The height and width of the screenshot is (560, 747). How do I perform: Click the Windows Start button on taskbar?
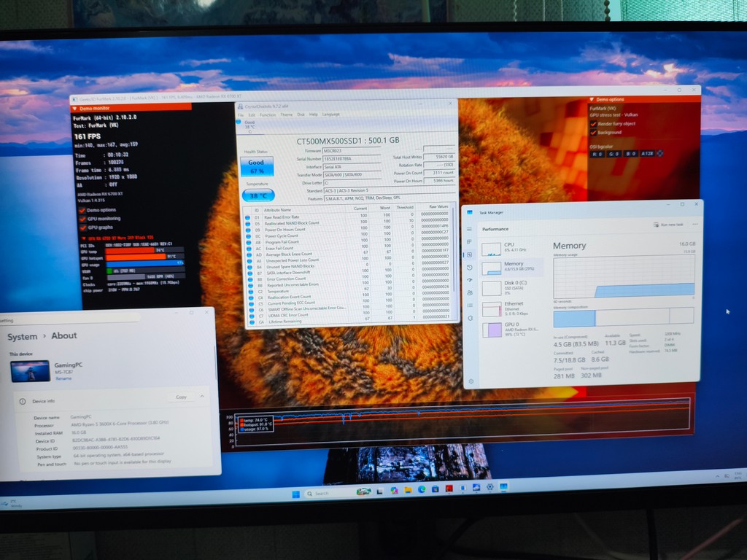coord(296,494)
